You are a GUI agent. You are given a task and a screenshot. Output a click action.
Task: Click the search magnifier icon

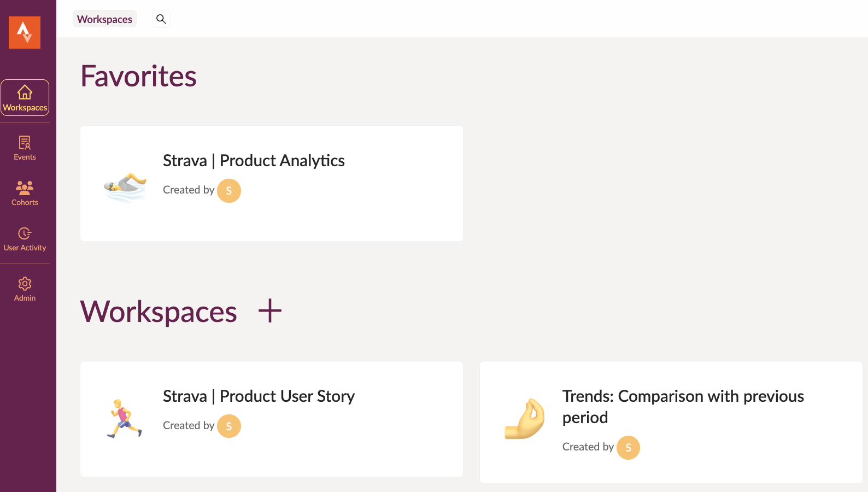(161, 19)
